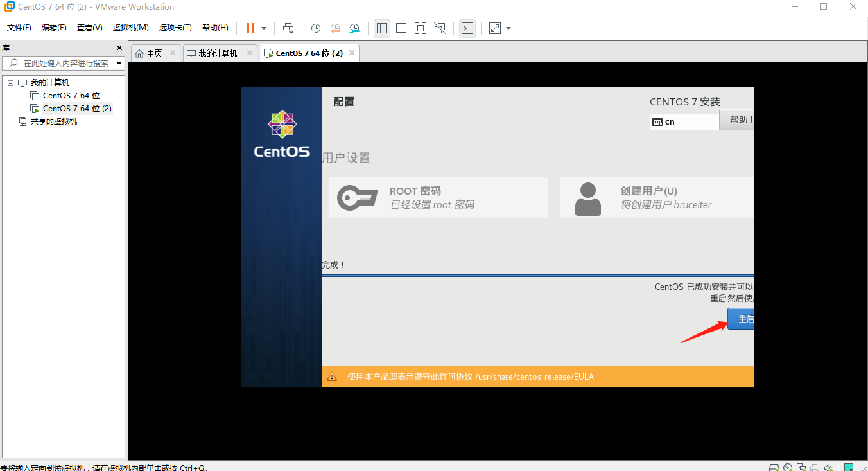Viewport: 868px width, 471px height.
Task: Click the hard disk status icon
Action: [774, 467]
